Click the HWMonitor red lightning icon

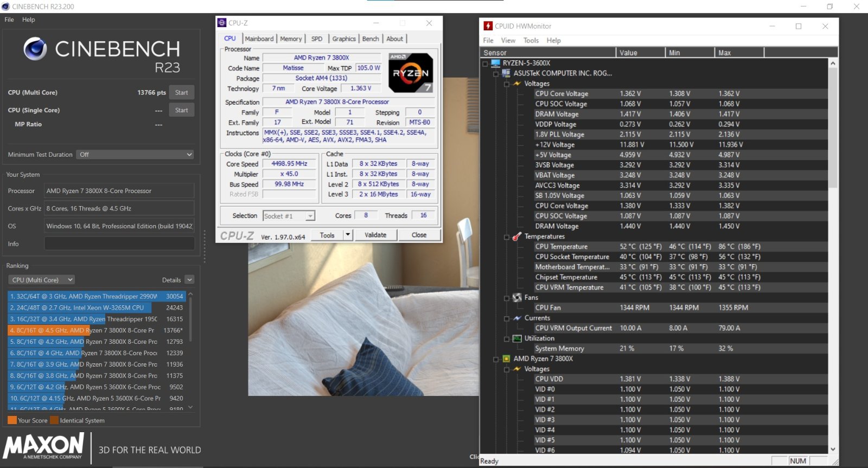click(488, 26)
